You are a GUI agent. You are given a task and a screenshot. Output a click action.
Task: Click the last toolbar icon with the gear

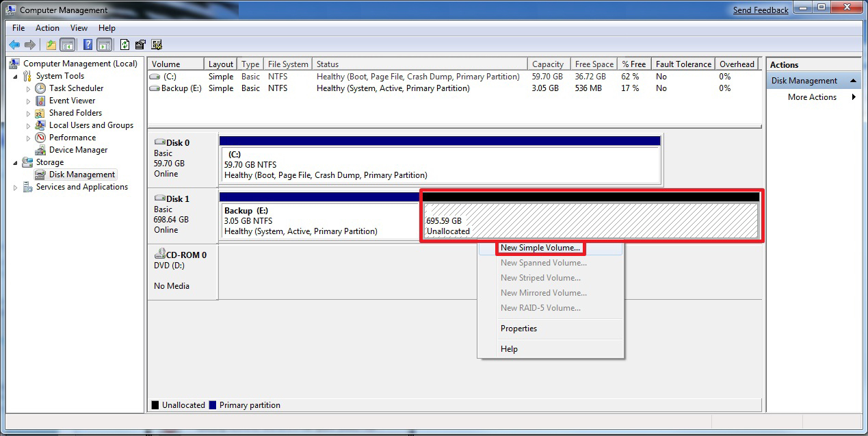[x=157, y=45]
